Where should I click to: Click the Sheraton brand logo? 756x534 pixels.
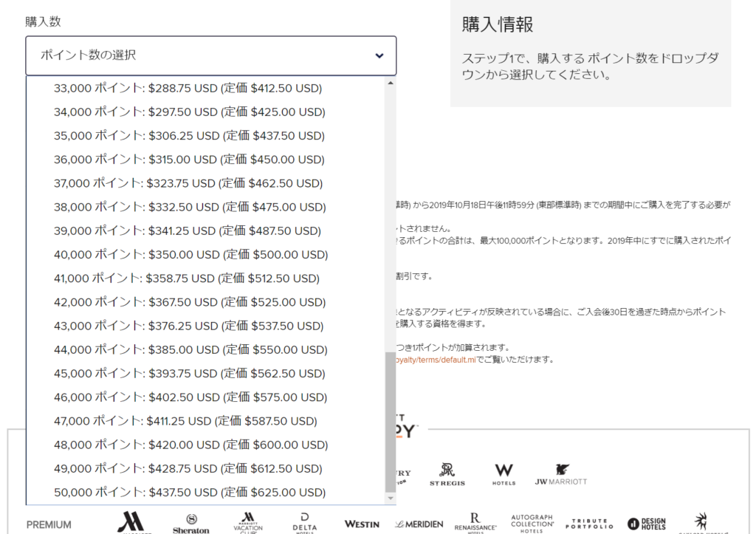pyautogui.click(x=191, y=524)
